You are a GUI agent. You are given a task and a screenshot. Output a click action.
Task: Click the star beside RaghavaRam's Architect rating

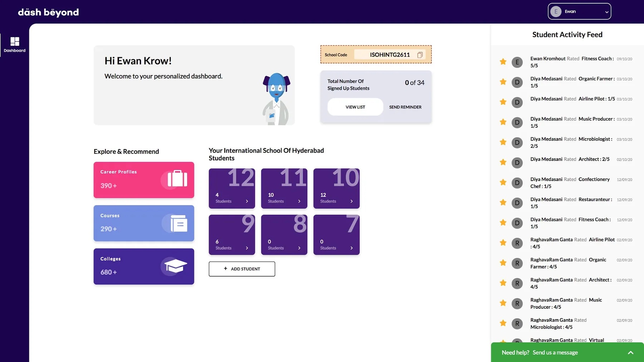click(503, 283)
